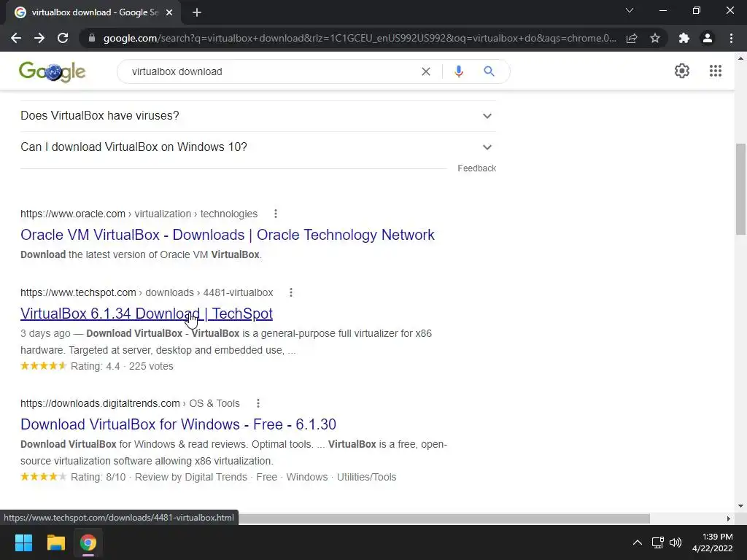
Task: Go forward with the browser forward arrow
Action: coord(39,38)
